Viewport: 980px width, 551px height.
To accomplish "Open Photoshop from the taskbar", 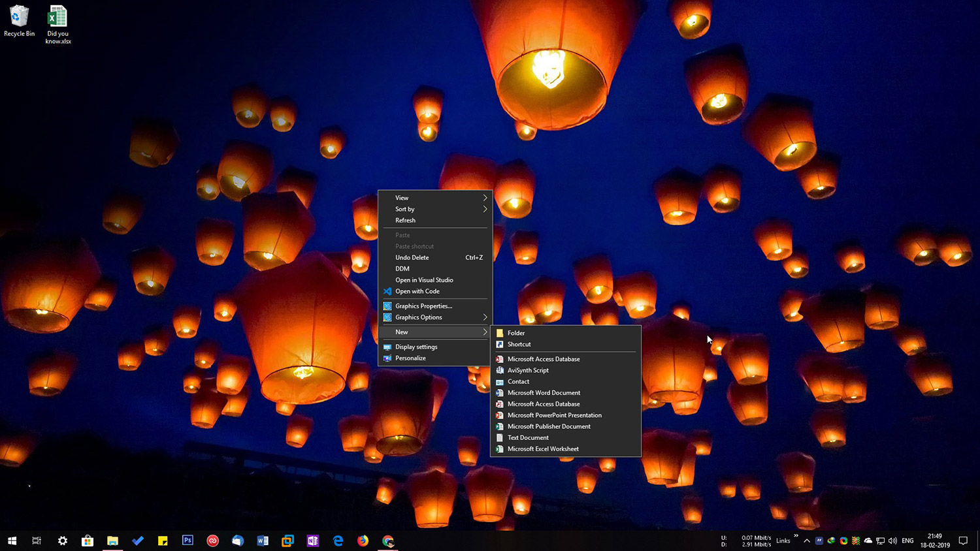I will pos(188,541).
